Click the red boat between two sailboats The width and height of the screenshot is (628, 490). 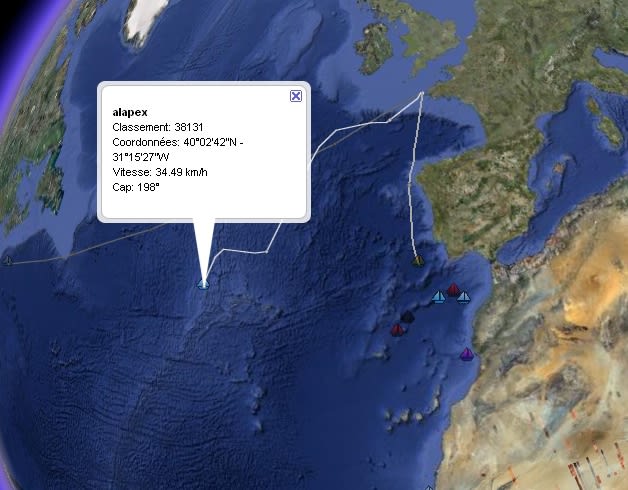(453, 290)
